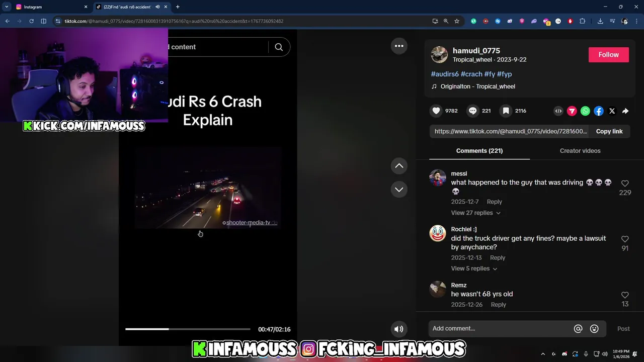644x362 pixels.
Task: Like messi's comment
Action: click(625, 184)
